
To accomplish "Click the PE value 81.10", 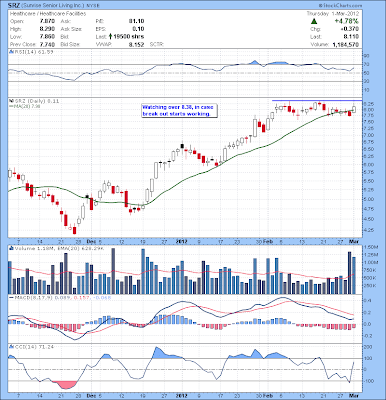I will [137, 21].
